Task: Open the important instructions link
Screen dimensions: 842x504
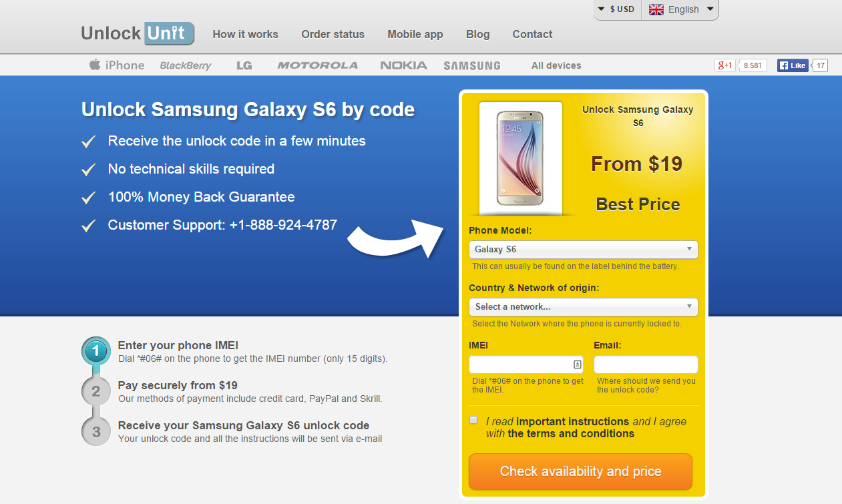Action: 572,421
